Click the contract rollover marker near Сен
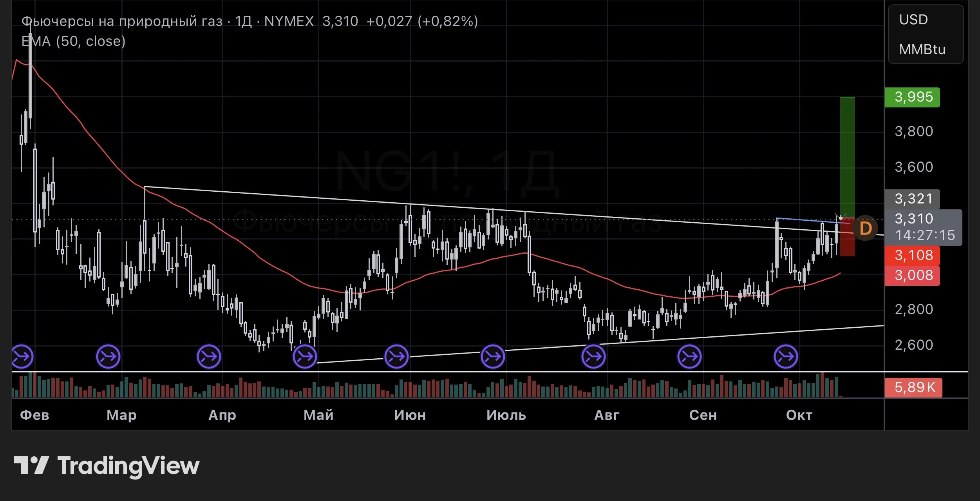Viewport: 980px width, 501px height. pyautogui.click(x=689, y=357)
